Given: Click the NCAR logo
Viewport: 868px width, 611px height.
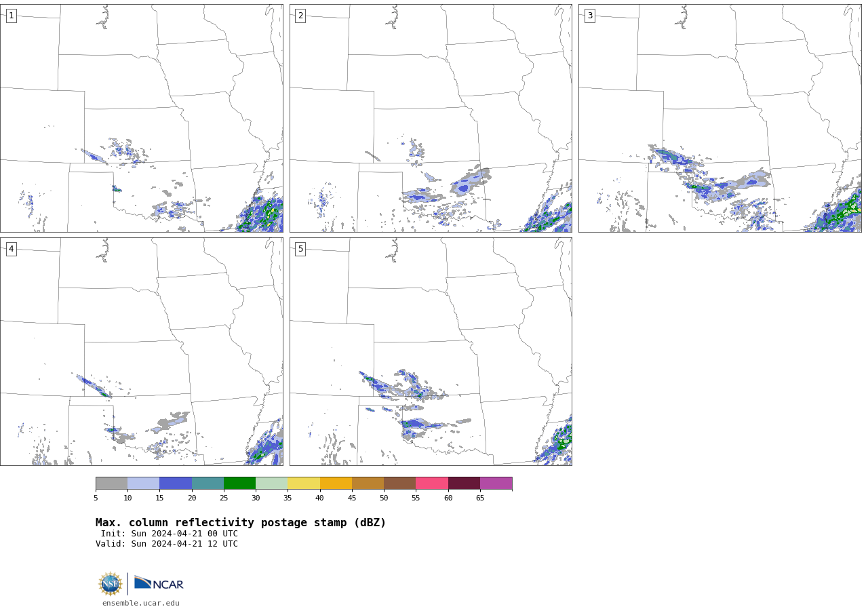Looking at the screenshot, I should point(159,583).
